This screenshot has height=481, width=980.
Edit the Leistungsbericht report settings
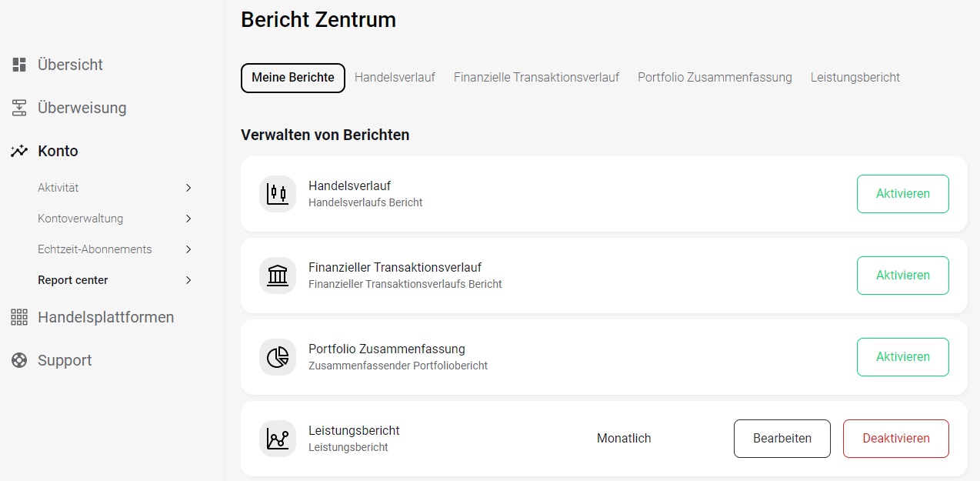782,439
